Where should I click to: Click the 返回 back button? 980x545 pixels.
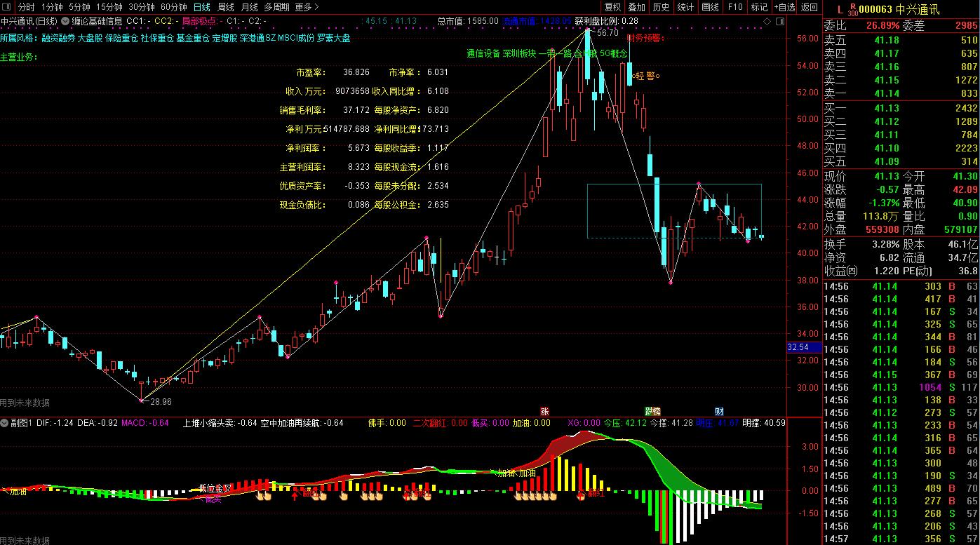click(810, 7)
